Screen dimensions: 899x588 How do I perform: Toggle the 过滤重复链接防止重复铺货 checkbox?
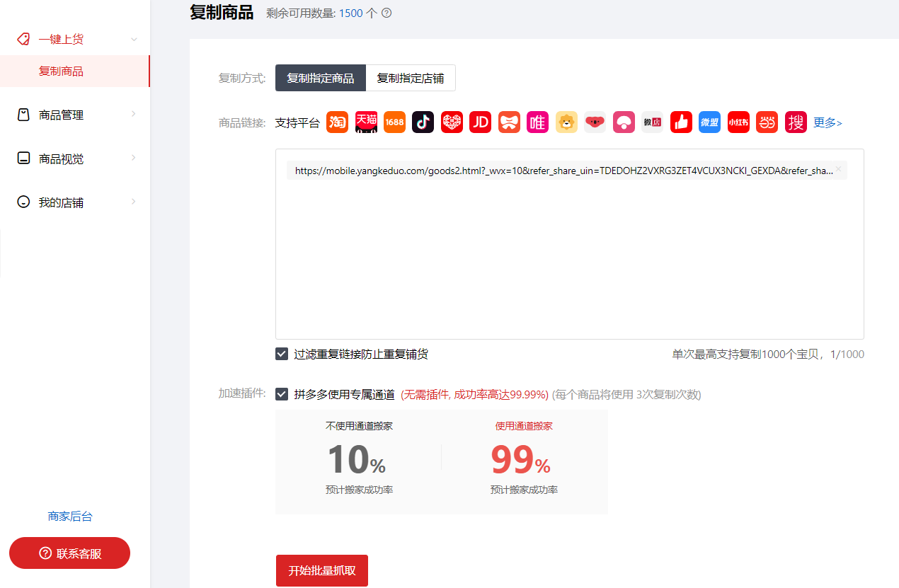tap(282, 354)
